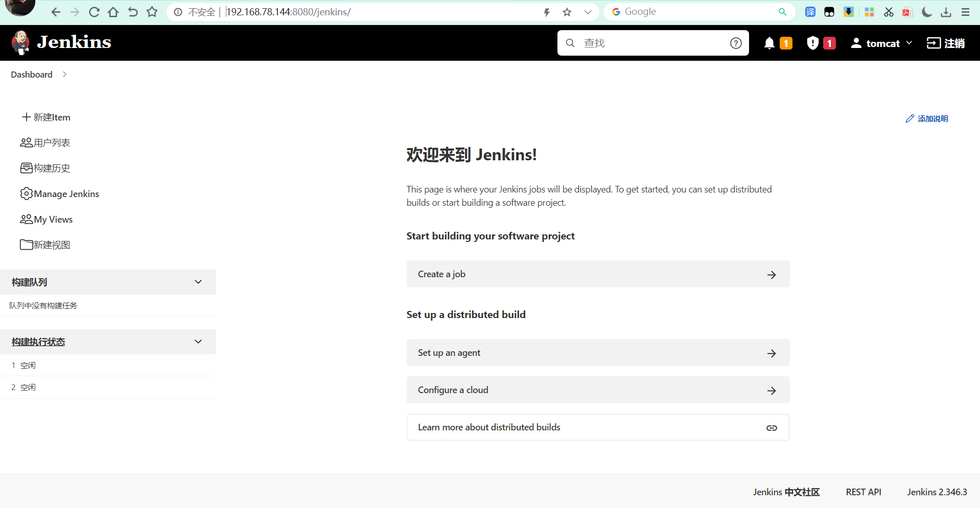Open the Jenkins 中文社区 footer link
Screen dimensions: 980x508
786,492
